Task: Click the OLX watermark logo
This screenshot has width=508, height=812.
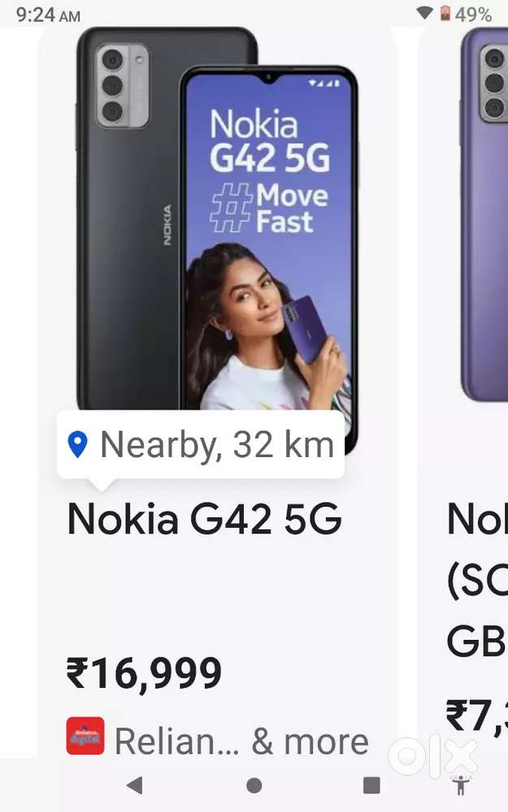Action: (433, 757)
